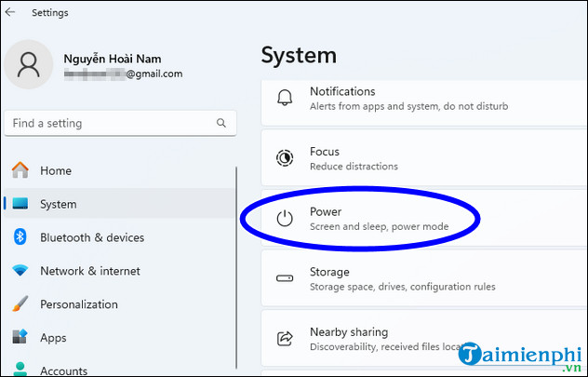
Task: Click the Find a setting search box
Action: (120, 123)
